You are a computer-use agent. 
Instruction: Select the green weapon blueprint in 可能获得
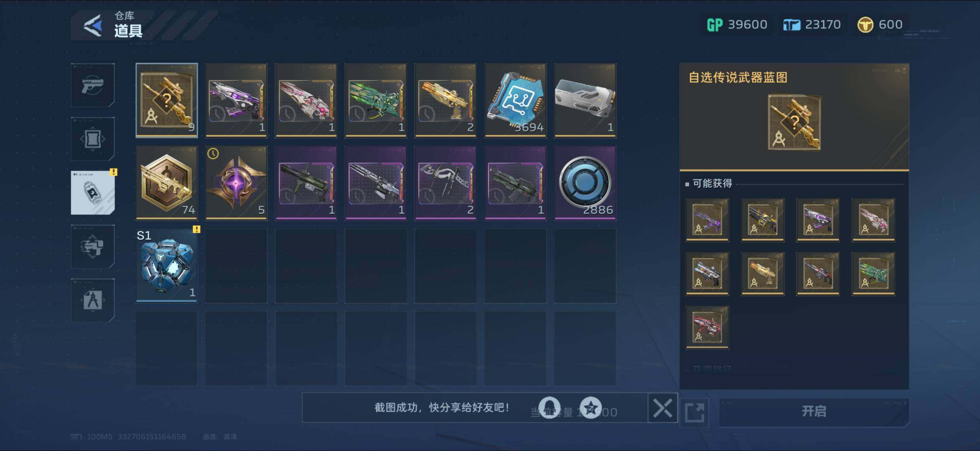point(873,274)
